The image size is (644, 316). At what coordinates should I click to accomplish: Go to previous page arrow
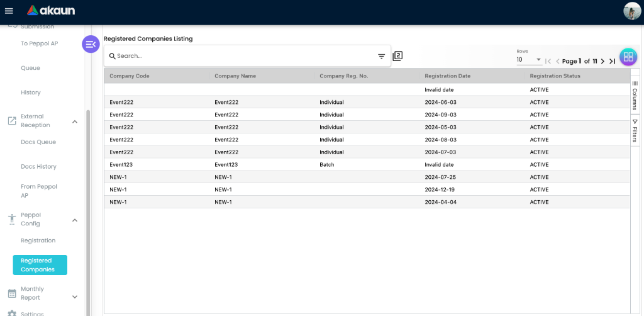[x=558, y=61]
